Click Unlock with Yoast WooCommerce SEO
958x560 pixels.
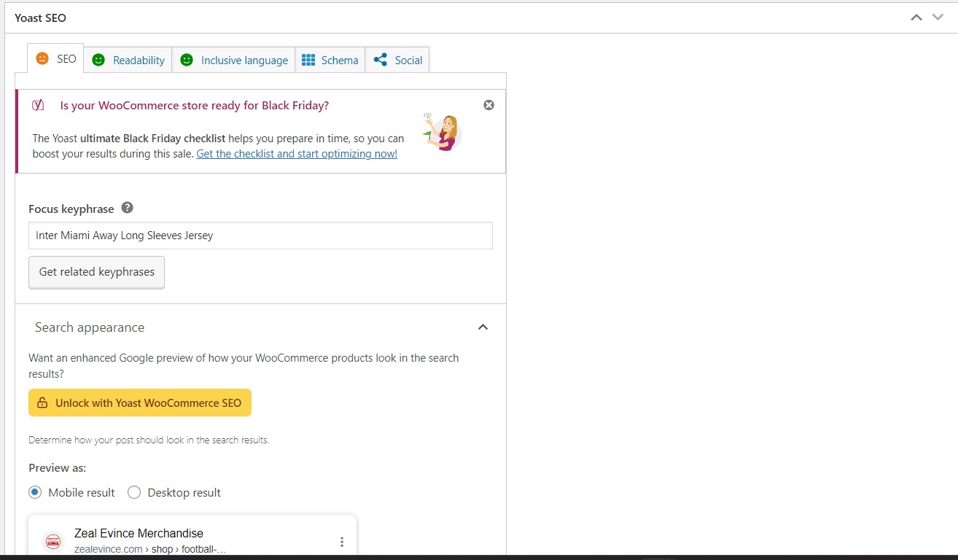click(140, 402)
